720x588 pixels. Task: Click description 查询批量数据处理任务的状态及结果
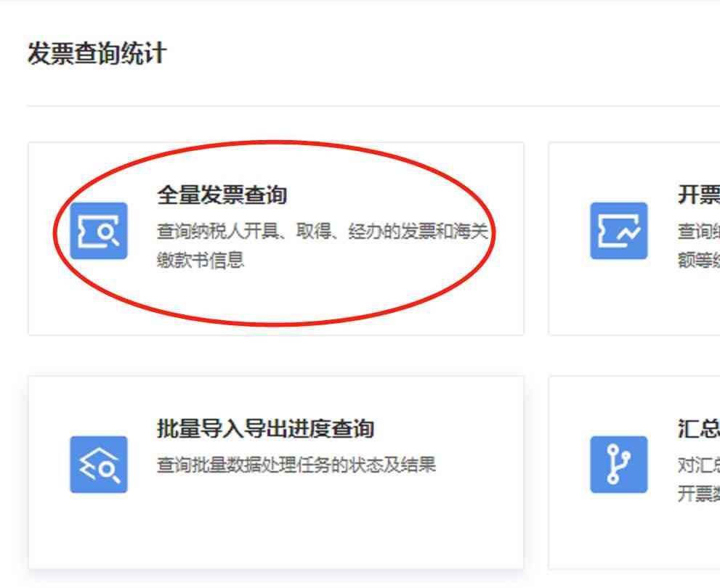coord(296,465)
